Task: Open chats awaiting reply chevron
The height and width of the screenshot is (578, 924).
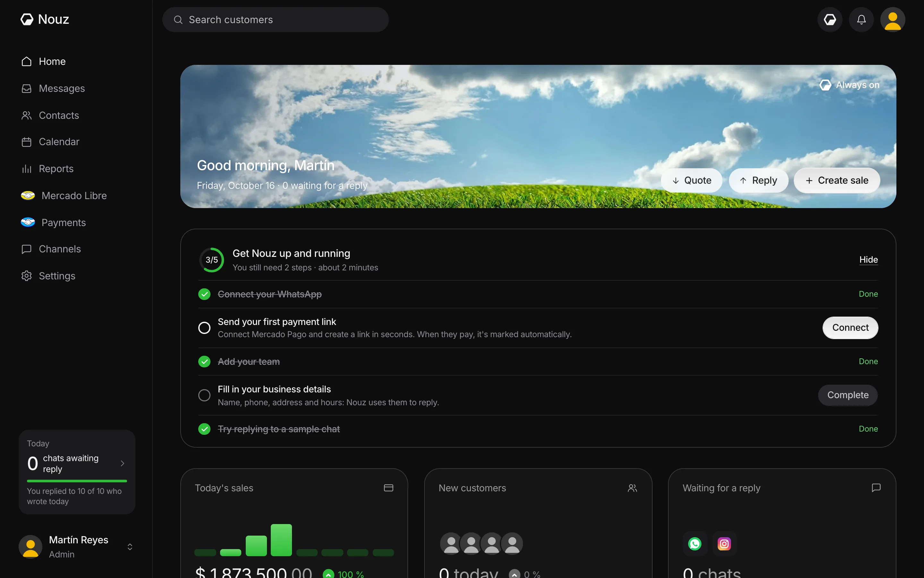Action: [122, 463]
